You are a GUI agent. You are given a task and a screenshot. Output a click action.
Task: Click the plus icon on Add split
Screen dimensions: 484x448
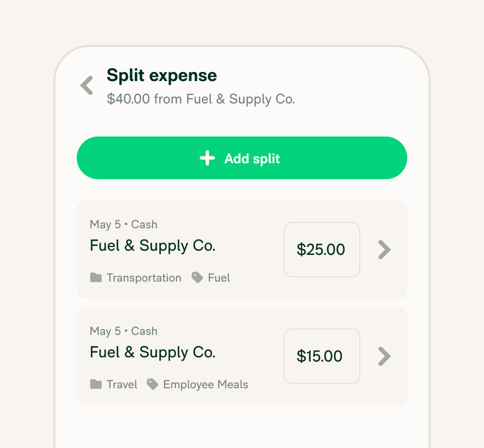[207, 158]
